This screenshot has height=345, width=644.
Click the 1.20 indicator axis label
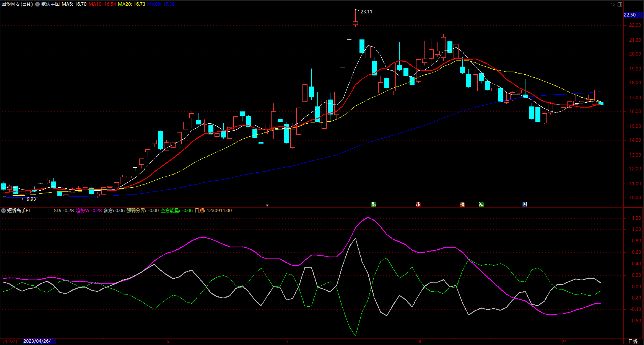coord(636,218)
